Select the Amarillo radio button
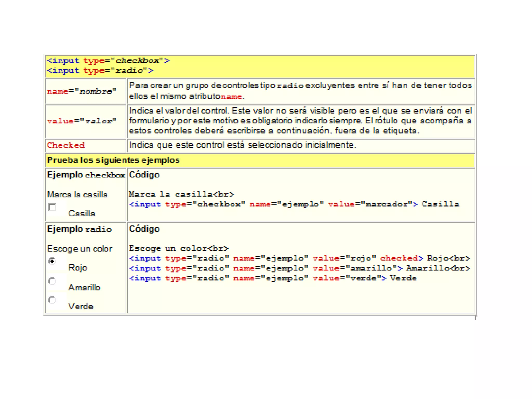The image size is (532, 399). [52, 281]
